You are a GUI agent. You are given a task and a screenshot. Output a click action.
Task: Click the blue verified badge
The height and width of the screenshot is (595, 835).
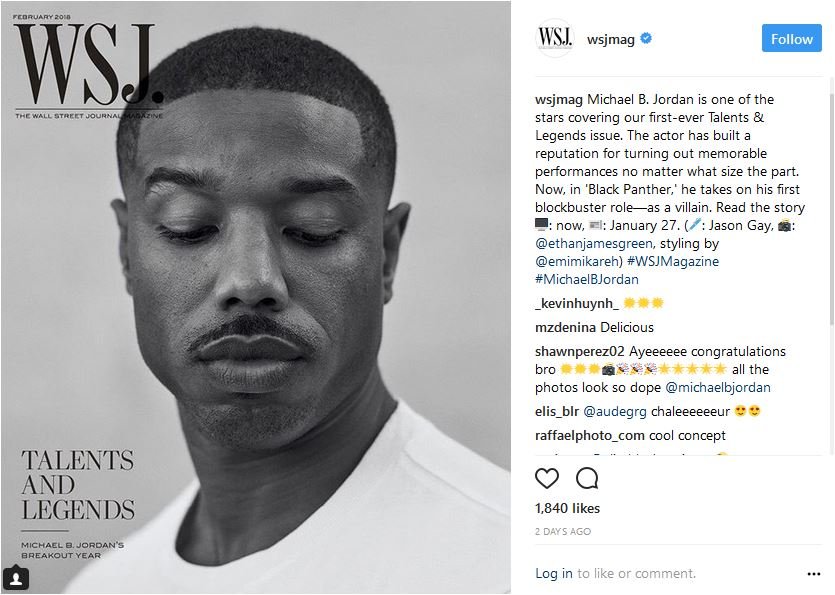coord(646,38)
